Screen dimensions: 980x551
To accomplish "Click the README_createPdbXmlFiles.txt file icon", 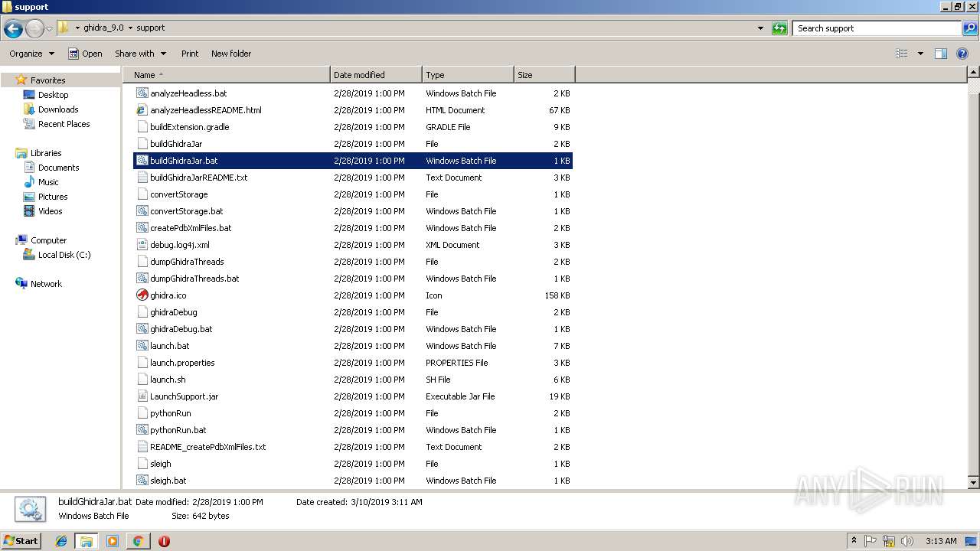I will 142,447.
